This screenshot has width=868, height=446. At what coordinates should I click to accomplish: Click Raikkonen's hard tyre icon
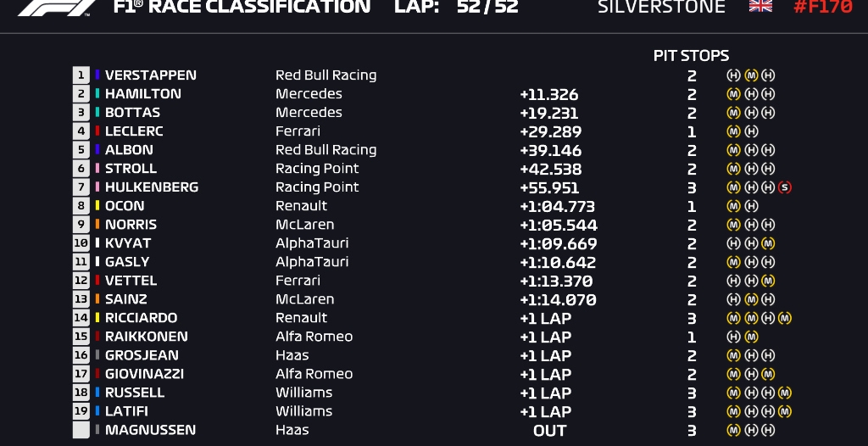coord(734,337)
